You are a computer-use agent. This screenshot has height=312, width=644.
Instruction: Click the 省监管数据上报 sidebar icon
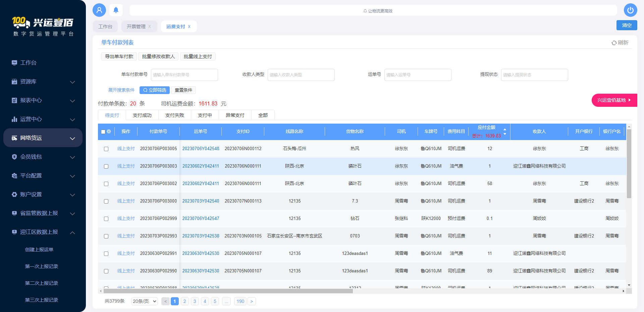pyautogui.click(x=14, y=213)
